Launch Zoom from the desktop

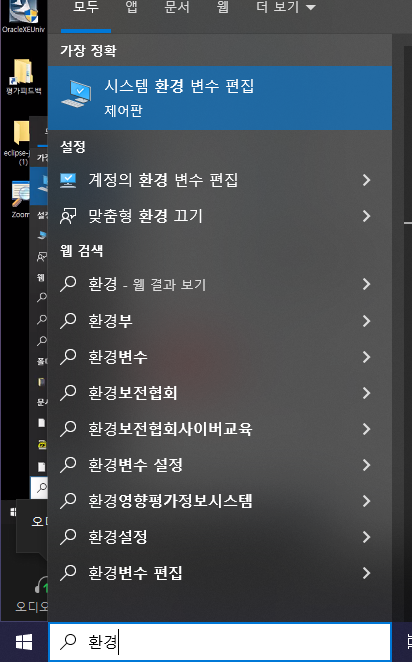click(20, 199)
